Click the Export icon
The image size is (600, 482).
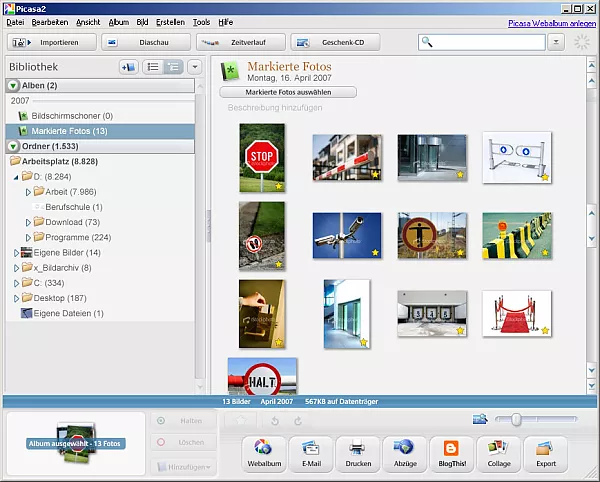545,452
